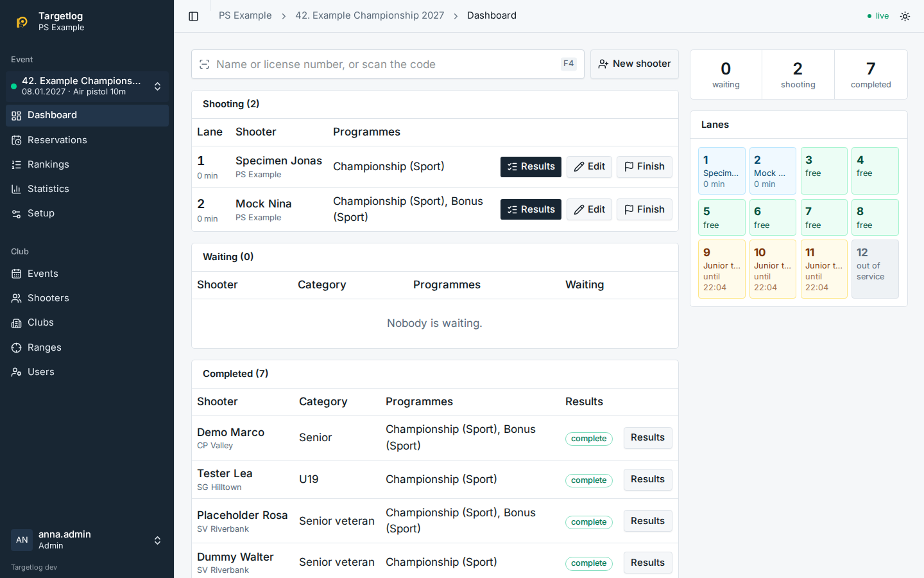Edit Specimen Jonas's entry
The height and width of the screenshot is (578, 924).
[x=589, y=167]
